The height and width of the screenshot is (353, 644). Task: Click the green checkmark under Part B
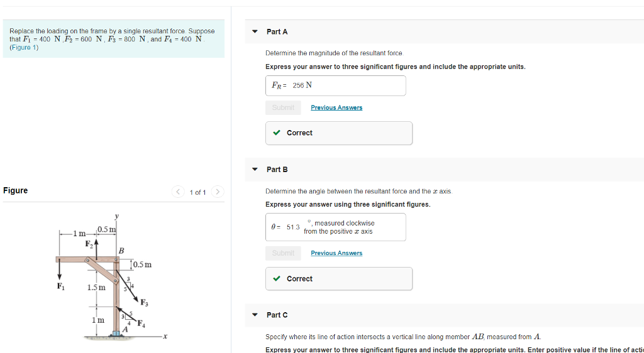click(277, 278)
